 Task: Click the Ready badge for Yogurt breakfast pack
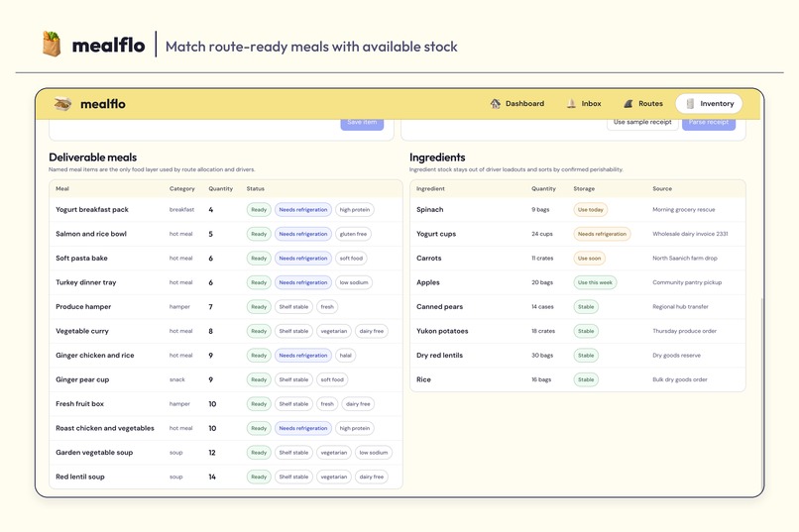259,210
